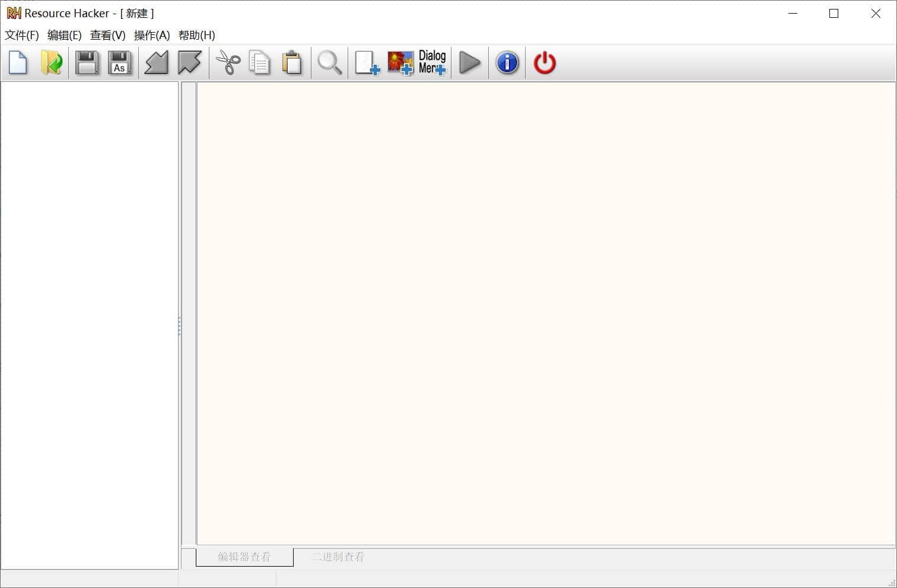Add a new blank script resource
897x588 pixels.
[367, 63]
